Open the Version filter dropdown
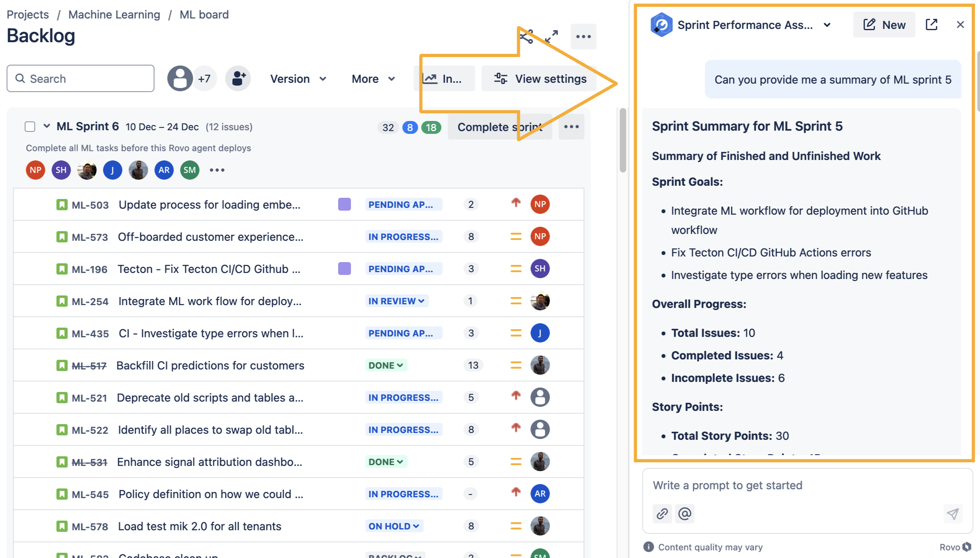980x558 pixels. (x=298, y=79)
